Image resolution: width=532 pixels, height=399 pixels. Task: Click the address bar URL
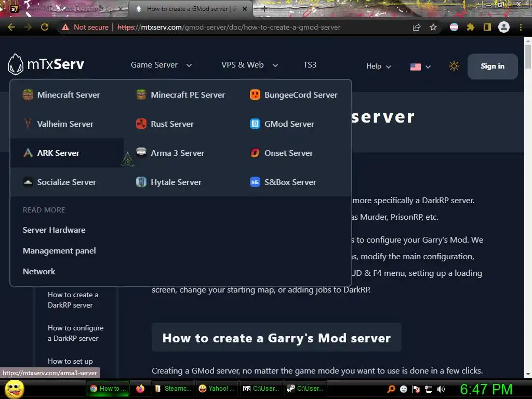pyautogui.click(x=229, y=27)
